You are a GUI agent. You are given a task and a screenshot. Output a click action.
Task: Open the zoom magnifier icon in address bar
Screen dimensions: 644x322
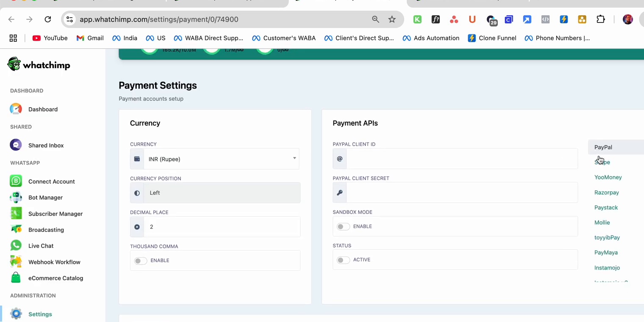point(375,19)
